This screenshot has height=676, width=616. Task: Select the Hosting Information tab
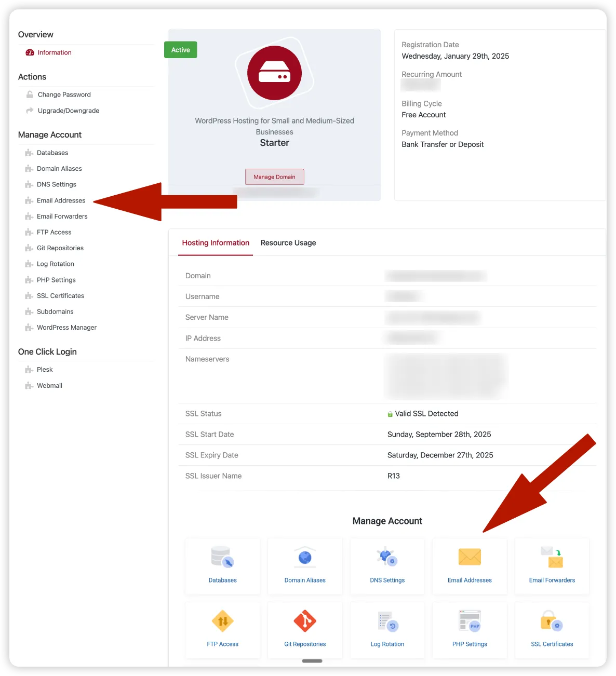point(216,242)
